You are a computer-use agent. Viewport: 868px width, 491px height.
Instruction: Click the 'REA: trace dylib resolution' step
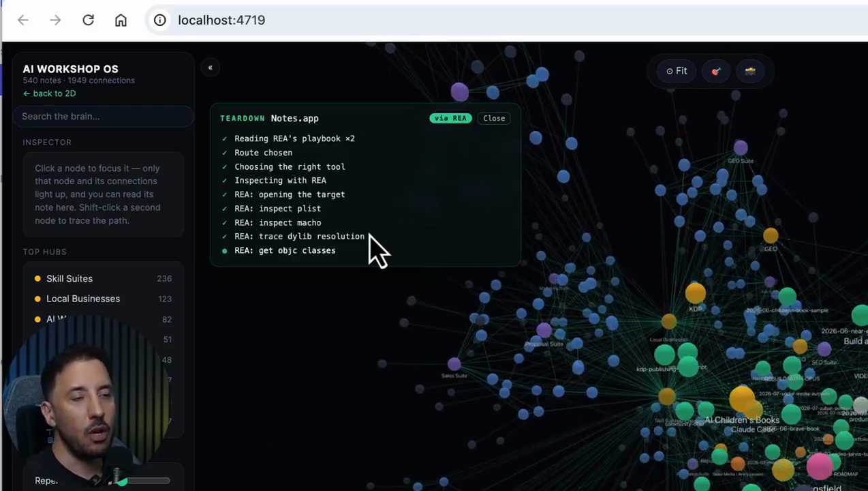(x=299, y=237)
